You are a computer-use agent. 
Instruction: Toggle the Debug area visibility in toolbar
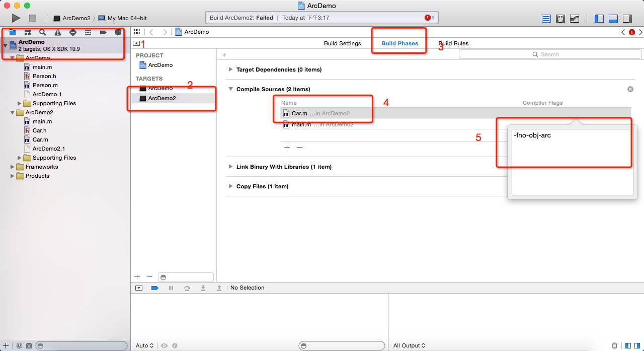[x=613, y=19]
